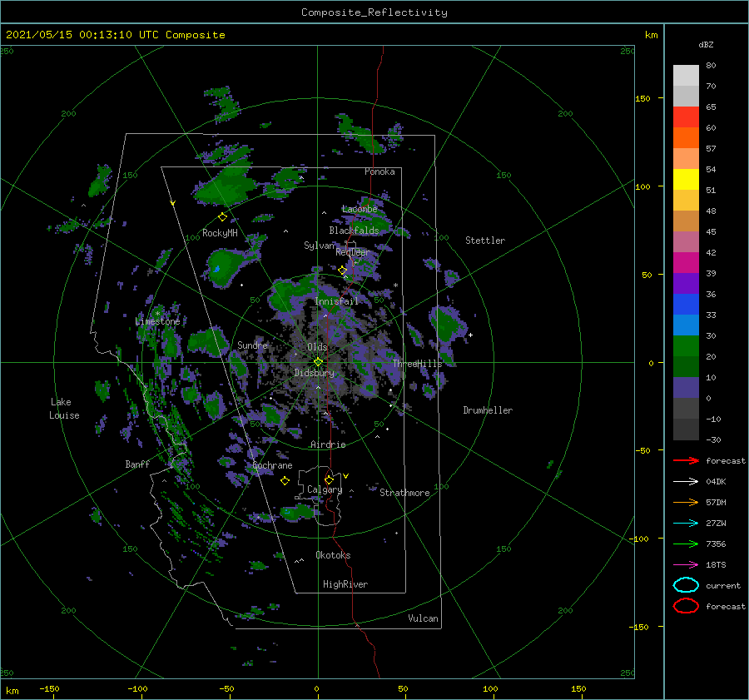Click the Drumheller city label

488,410
